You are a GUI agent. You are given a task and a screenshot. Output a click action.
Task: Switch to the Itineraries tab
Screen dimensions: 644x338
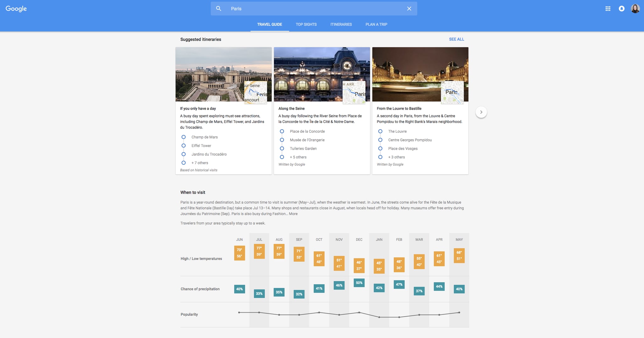tap(341, 24)
